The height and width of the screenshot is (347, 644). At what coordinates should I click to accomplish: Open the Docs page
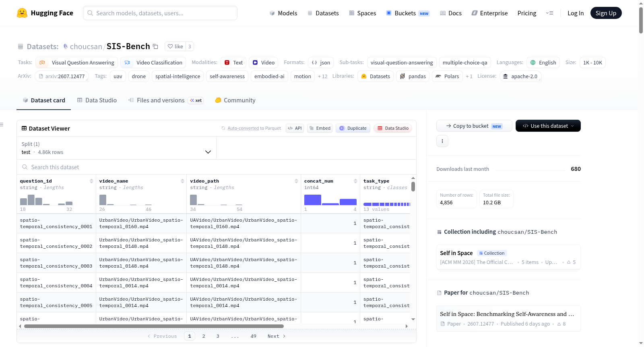(450, 13)
